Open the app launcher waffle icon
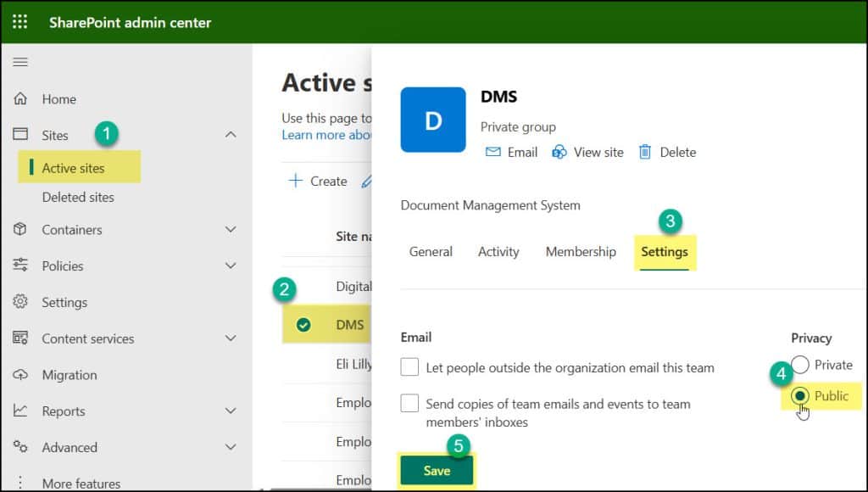 (20, 21)
